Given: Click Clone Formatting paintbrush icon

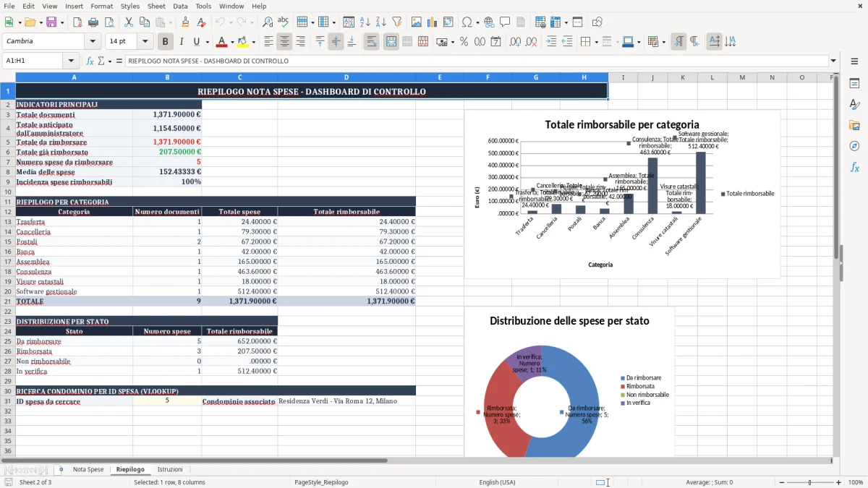Looking at the screenshot, I should pyautogui.click(x=185, y=22).
